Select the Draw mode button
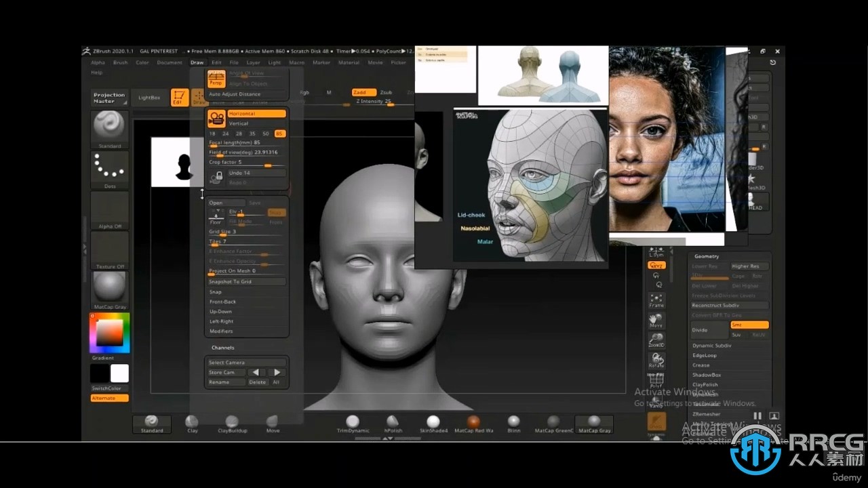The image size is (868, 488). pos(199,98)
